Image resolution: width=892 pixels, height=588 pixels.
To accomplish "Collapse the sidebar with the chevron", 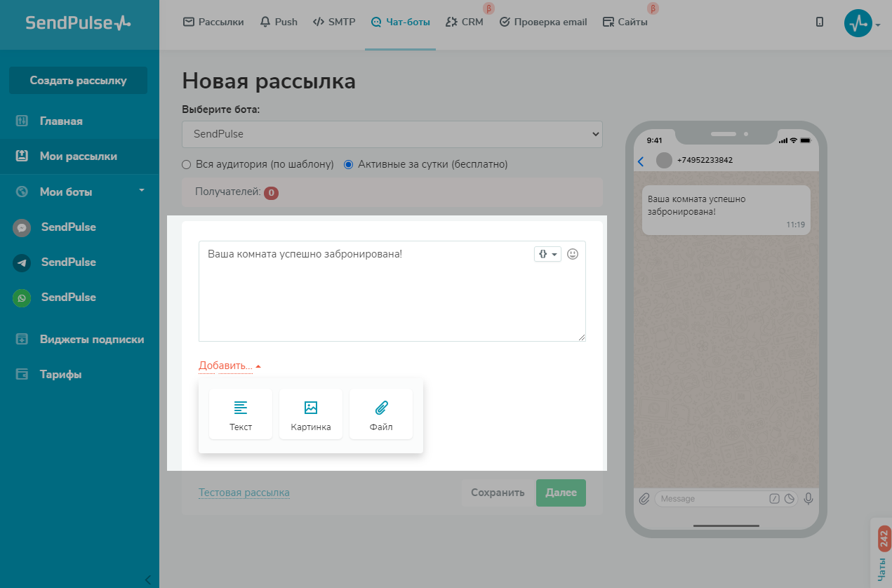I will point(147,580).
